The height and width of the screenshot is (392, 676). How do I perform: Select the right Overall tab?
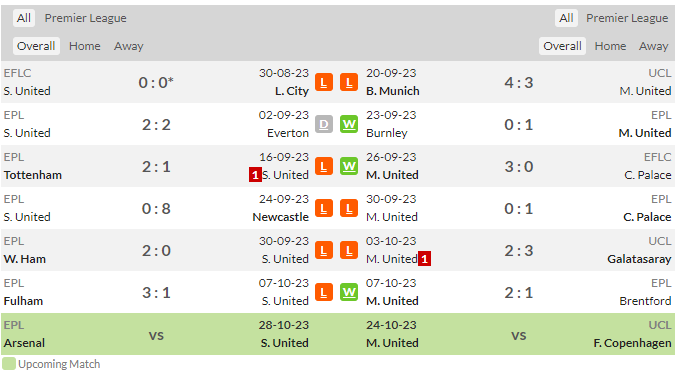click(x=562, y=46)
